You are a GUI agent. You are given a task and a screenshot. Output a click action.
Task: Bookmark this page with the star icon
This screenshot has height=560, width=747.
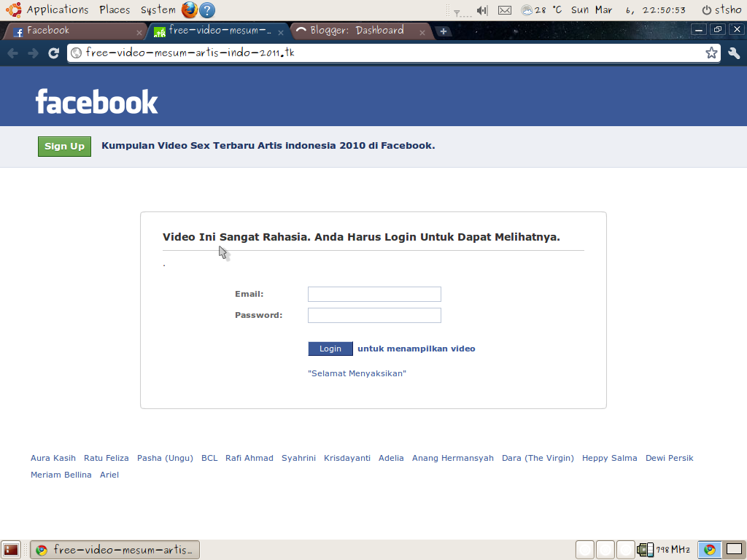tap(711, 52)
